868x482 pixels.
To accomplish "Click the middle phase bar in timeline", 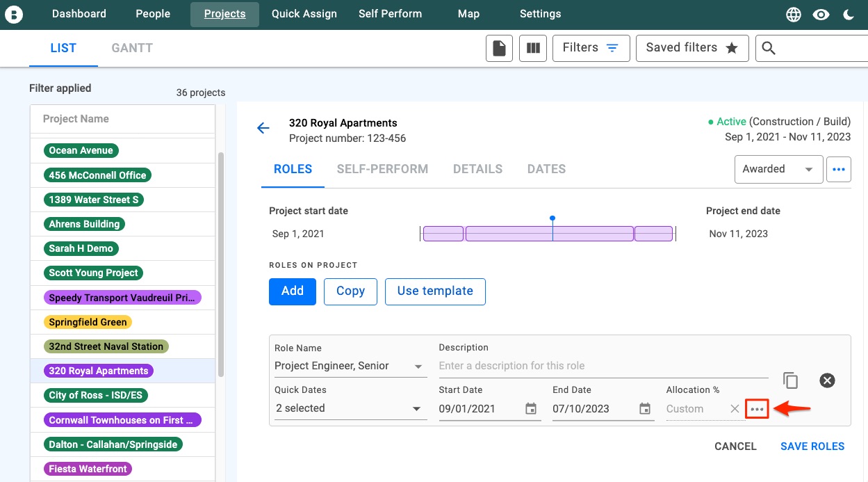I will point(549,234).
